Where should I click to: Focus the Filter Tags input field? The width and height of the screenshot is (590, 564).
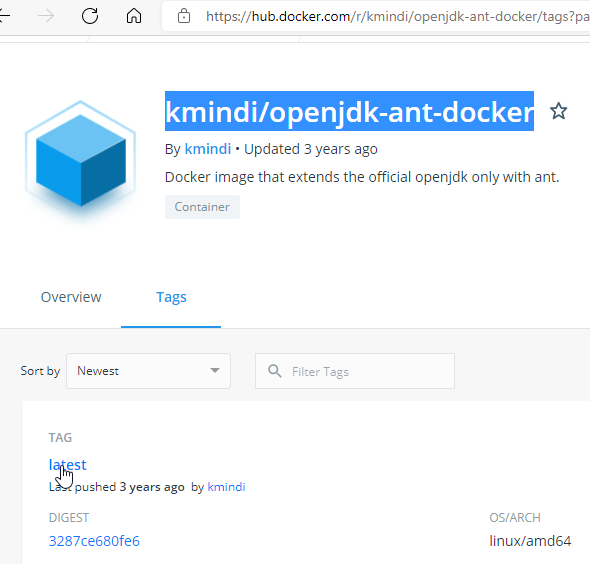(x=355, y=371)
